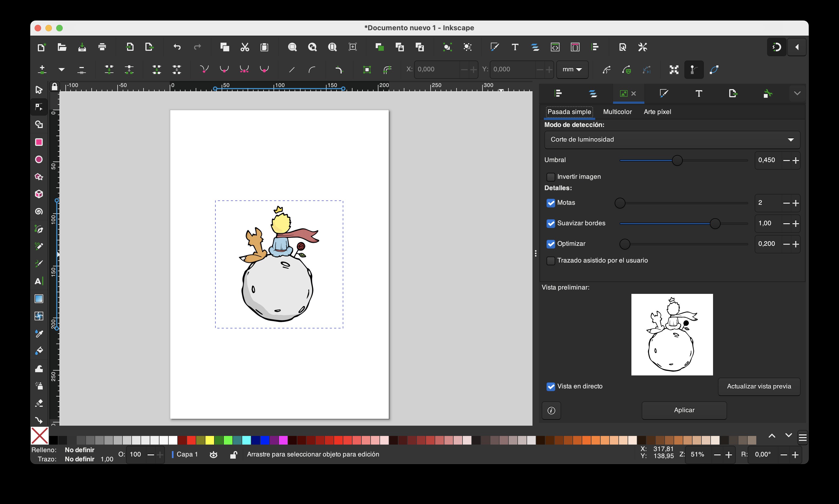
Task: Switch to the Multicolor tab
Action: pos(617,112)
